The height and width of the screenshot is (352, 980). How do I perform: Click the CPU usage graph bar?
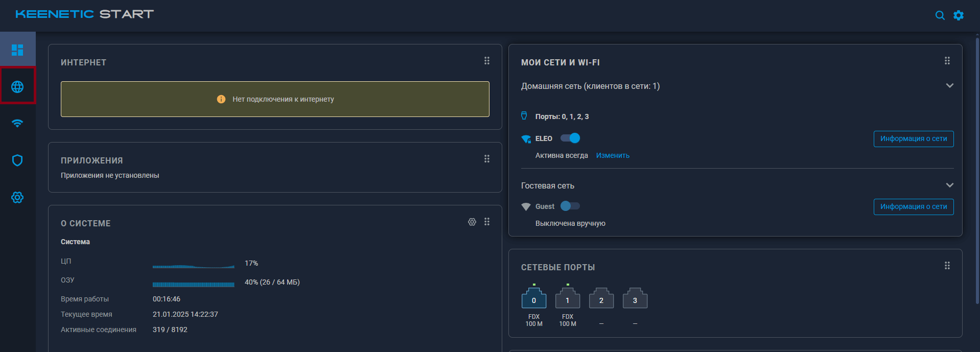[194, 266]
